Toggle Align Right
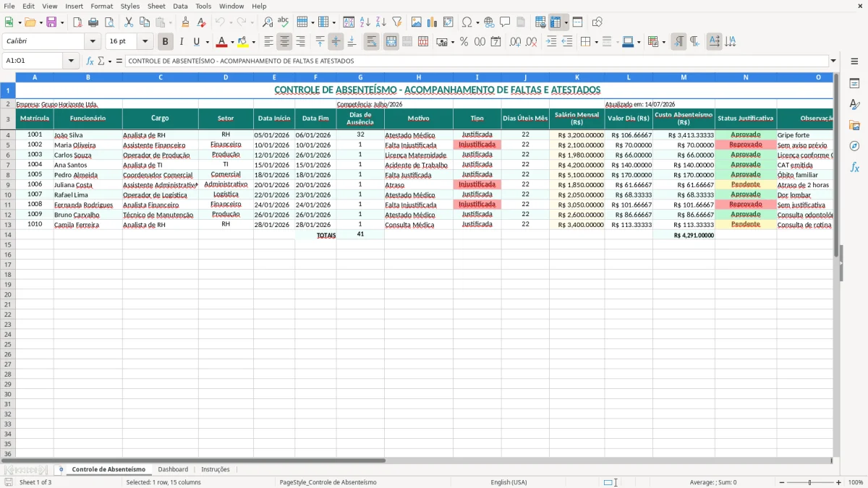The height and width of the screenshot is (488, 868). tap(300, 42)
